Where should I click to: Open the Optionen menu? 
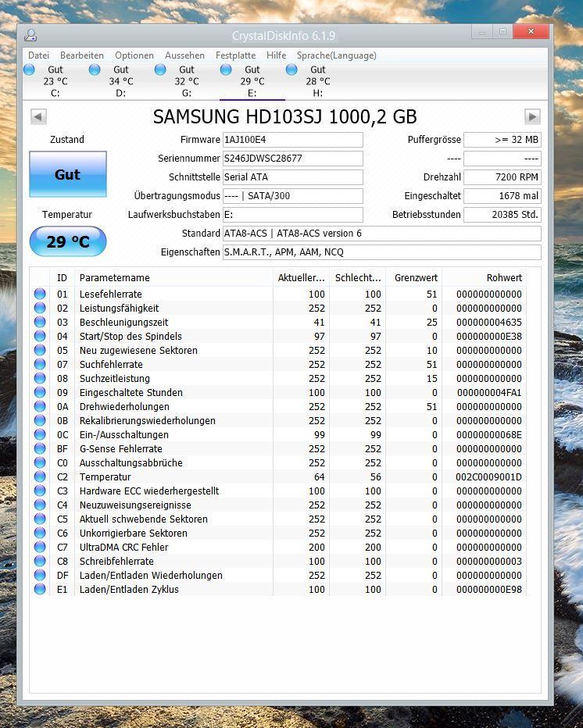pos(134,55)
